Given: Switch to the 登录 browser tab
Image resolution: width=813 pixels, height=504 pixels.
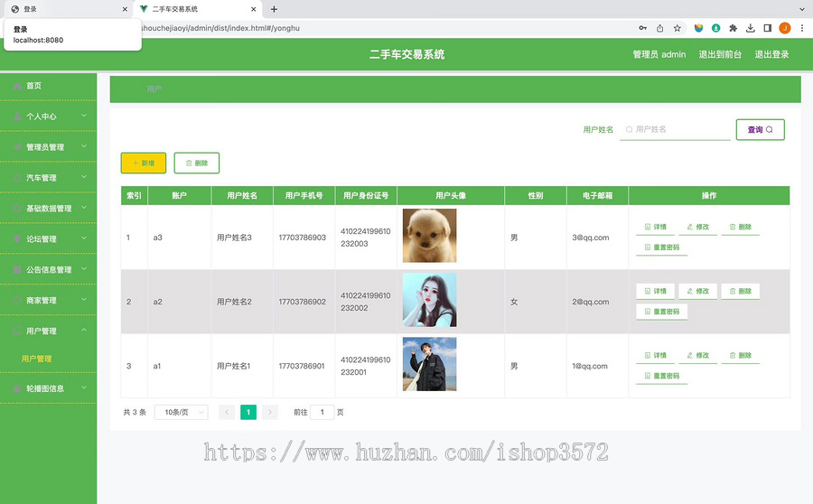Looking at the screenshot, I should coord(68,9).
